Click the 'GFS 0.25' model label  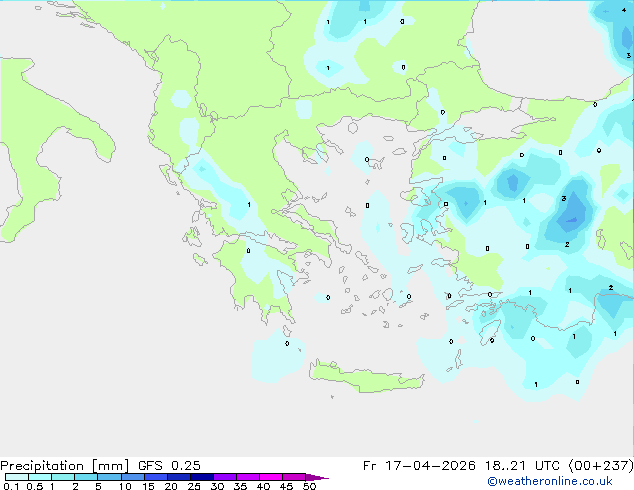click(x=169, y=466)
